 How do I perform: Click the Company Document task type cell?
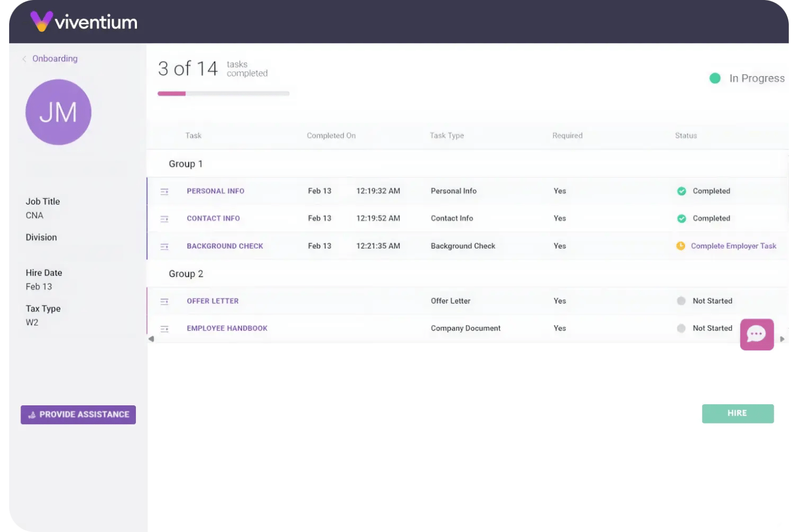pos(465,328)
